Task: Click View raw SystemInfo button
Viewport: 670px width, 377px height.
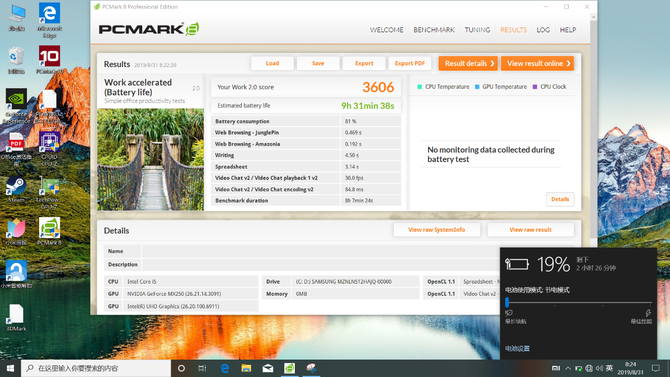Action: pyautogui.click(x=437, y=230)
